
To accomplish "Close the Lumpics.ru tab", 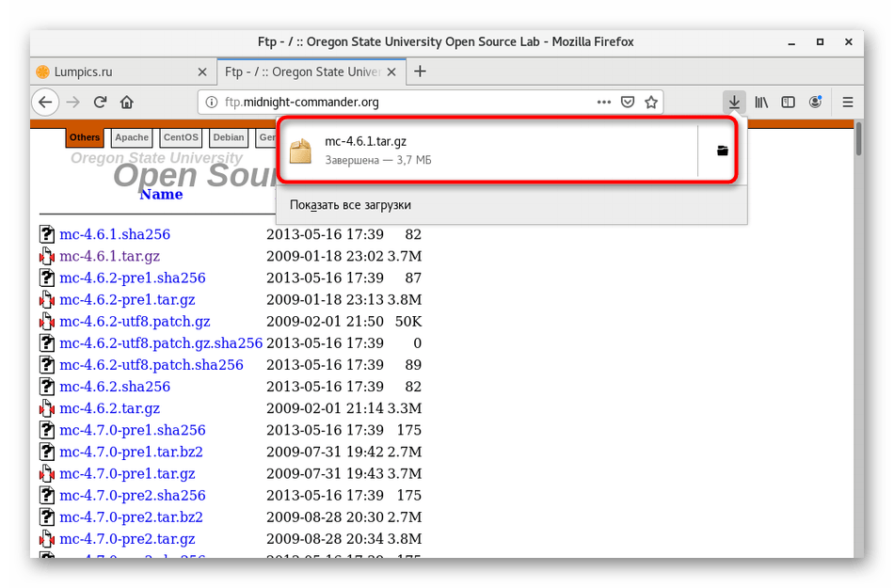I will click(201, 72).
